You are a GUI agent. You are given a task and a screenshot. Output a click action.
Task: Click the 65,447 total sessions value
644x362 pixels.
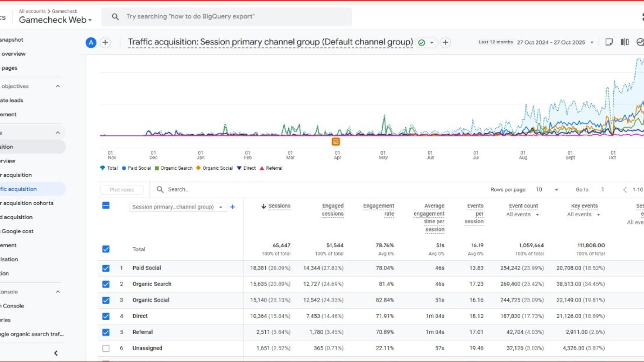281,245
